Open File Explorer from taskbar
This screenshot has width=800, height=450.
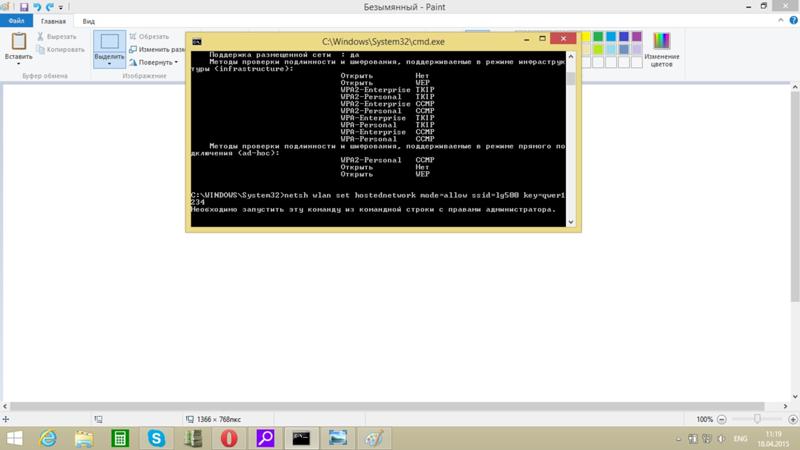coord(84,438)
